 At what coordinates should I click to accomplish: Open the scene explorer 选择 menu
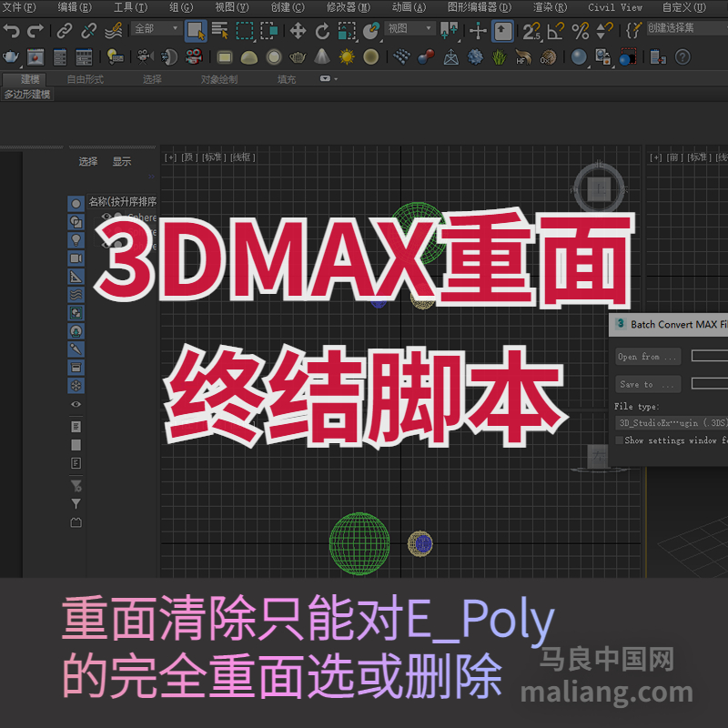(x=88, y=162)
